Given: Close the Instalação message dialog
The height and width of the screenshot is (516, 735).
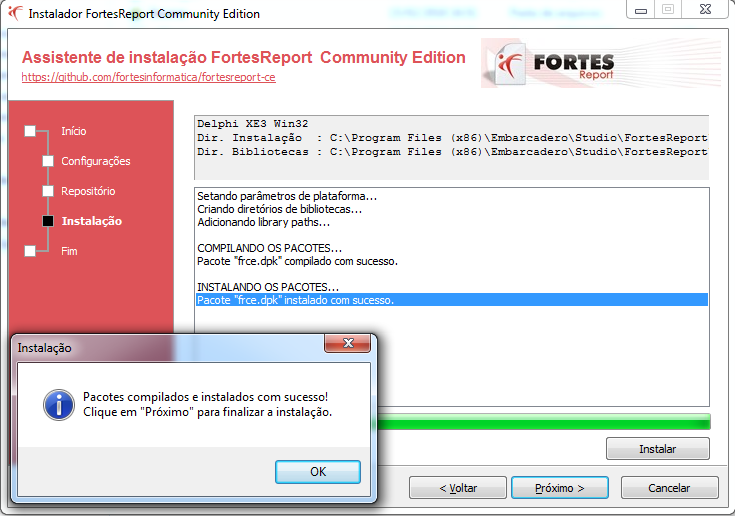Looking at the screenshot, I should pyautogui.click(x=348, y=343).
